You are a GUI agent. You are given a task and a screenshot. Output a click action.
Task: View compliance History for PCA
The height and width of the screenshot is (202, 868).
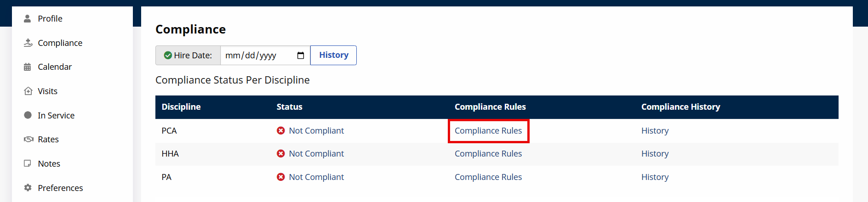tap(655, 131)
